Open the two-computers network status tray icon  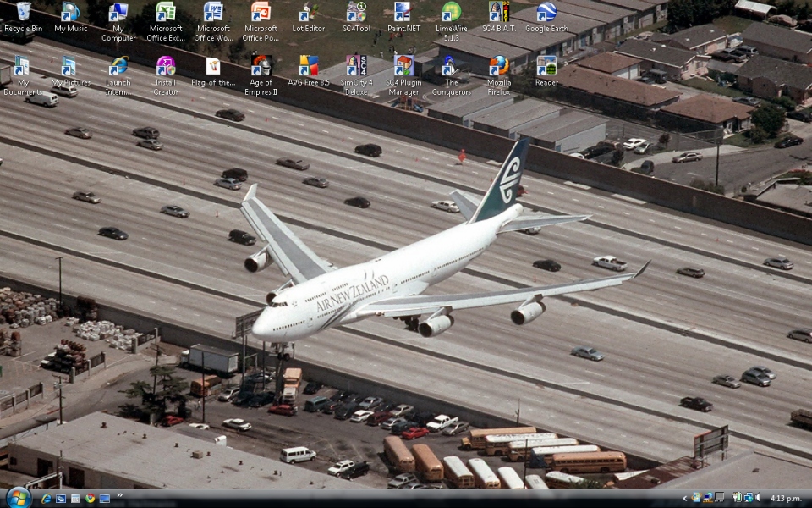(x=749, y=498)
